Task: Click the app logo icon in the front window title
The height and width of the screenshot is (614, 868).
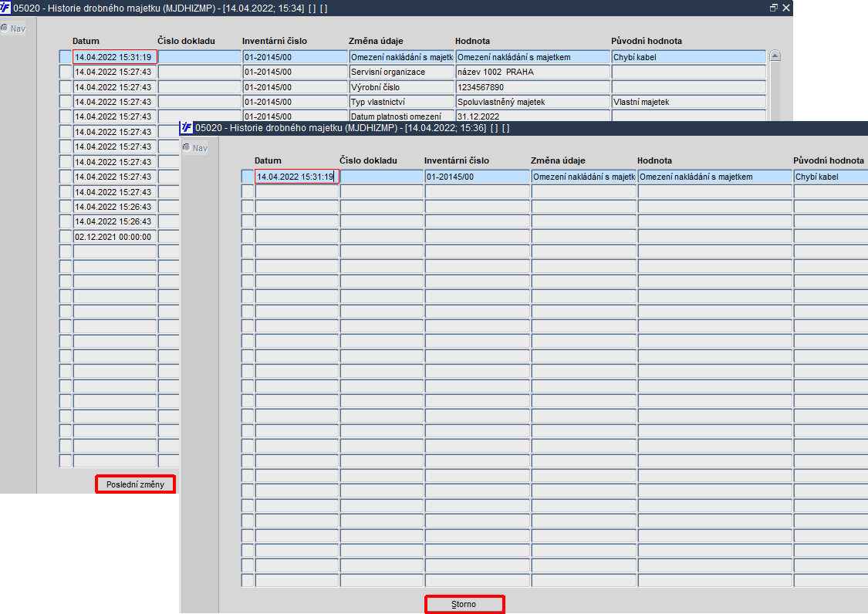Action: (x=187, y=127)
